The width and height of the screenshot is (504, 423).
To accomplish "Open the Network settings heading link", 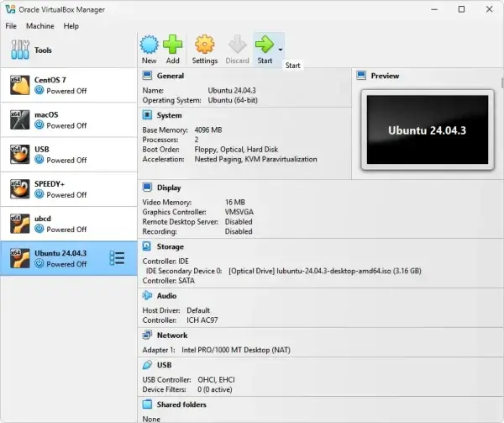I will click(172, 336).
